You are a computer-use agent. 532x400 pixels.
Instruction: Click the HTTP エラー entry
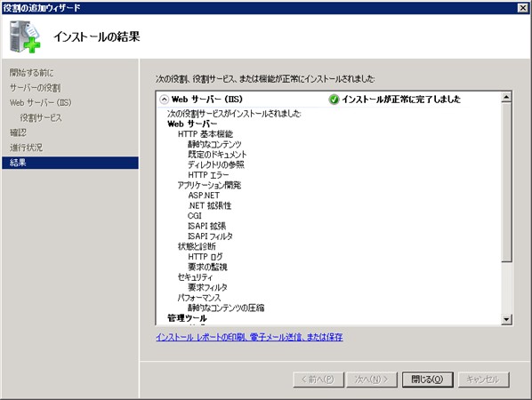pos(208,175)
